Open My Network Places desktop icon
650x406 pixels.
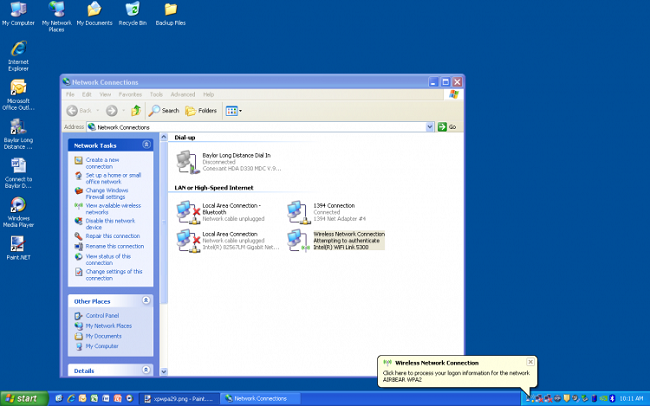coord(56,17)
